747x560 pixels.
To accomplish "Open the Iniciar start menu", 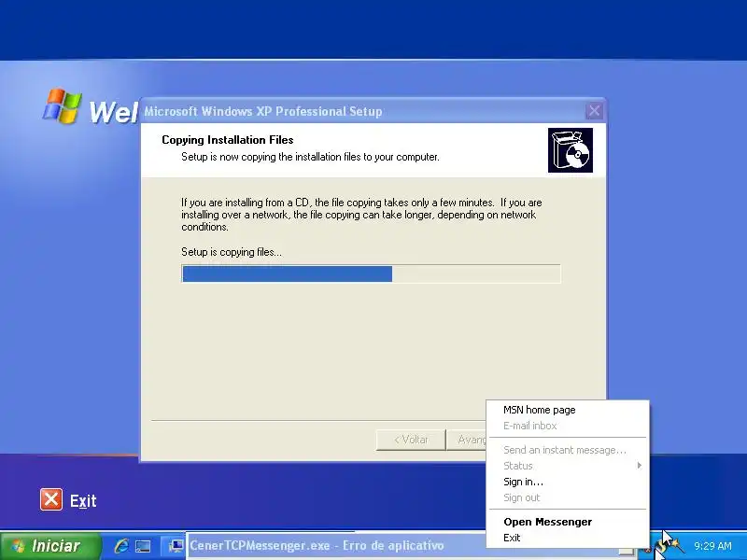I will click(x=50, y=546).
